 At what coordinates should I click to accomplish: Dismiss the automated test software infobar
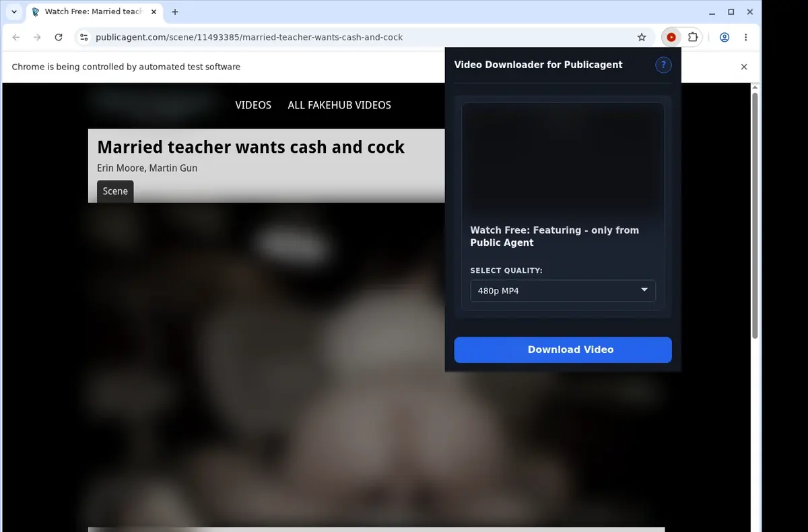click(x=744, y=67)
